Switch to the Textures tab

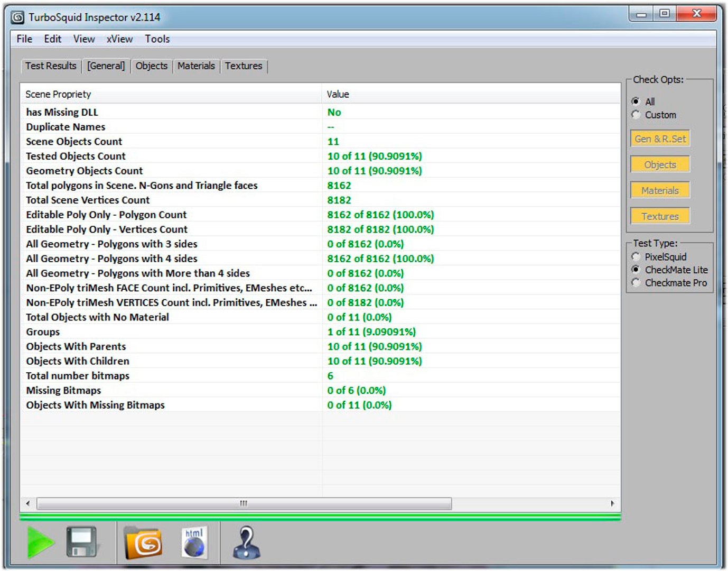click(x=244, y=66)
